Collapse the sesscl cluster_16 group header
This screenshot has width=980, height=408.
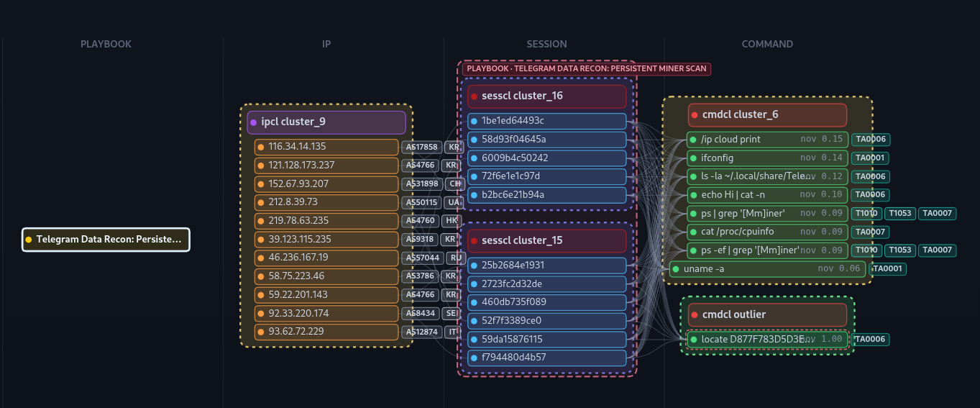pos(547,96)
